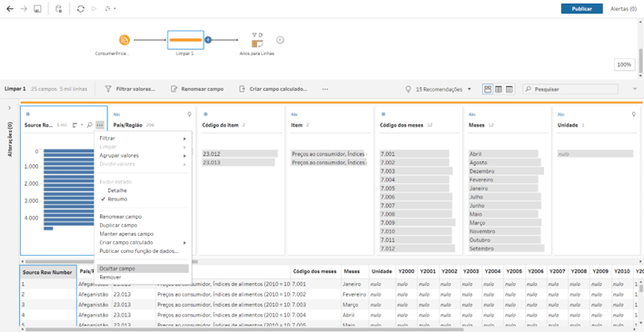
Task: Expand Criar campo calculado submenu
Action: [x=143, y=242]
